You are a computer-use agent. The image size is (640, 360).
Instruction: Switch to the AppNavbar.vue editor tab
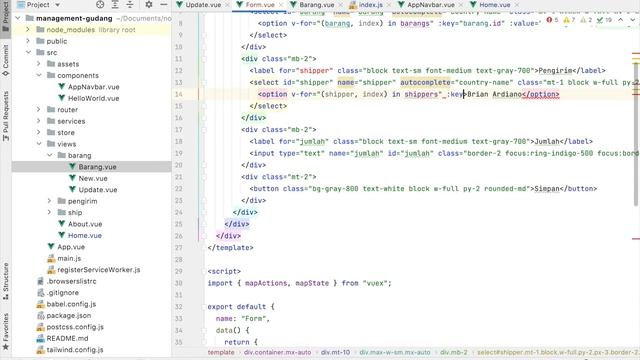431,5
